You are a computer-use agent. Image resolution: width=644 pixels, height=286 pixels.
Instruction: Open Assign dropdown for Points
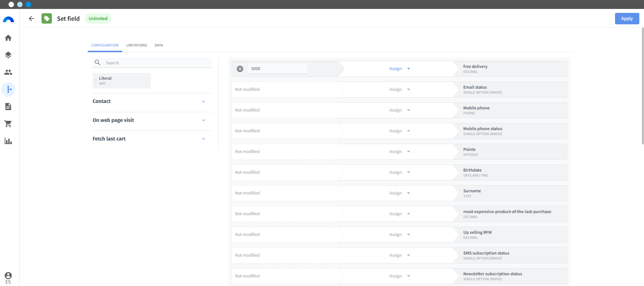pos(400,152)
